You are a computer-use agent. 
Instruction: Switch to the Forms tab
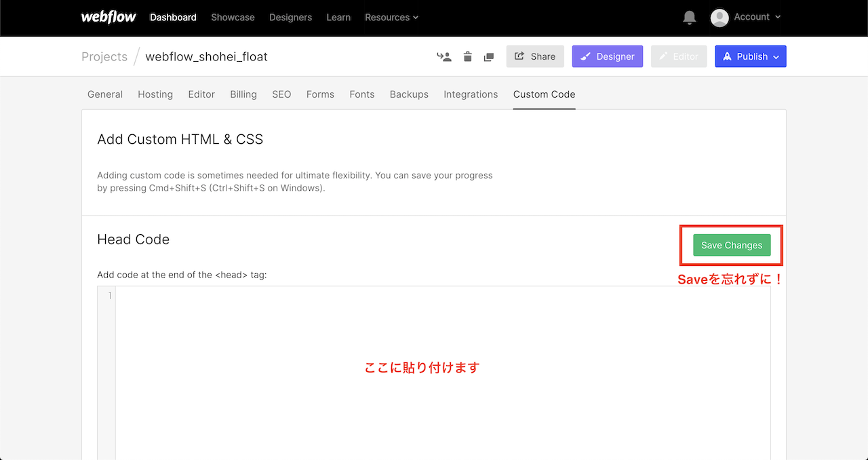[x=320, y=94]
